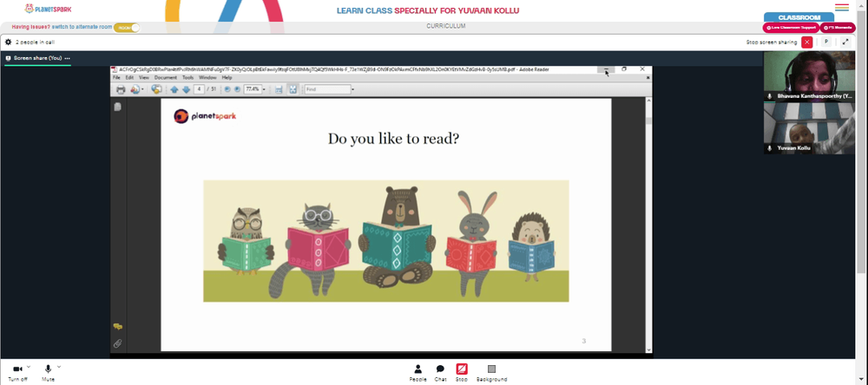
Task: Mute the microphone
Action: (x=48, y=373)
